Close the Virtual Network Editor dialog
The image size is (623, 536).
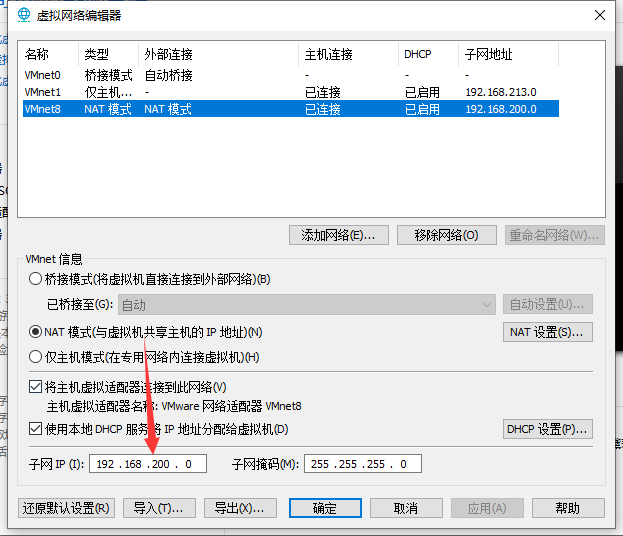(x=599, y=16)
